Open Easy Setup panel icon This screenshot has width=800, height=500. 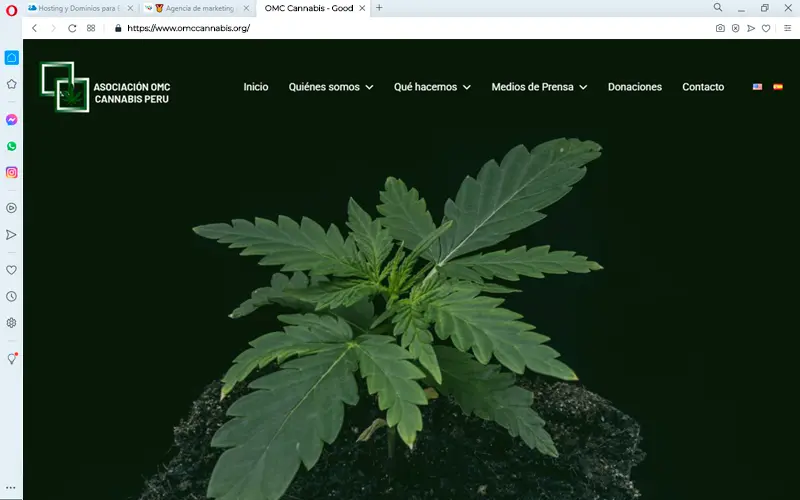coord(787,28)
